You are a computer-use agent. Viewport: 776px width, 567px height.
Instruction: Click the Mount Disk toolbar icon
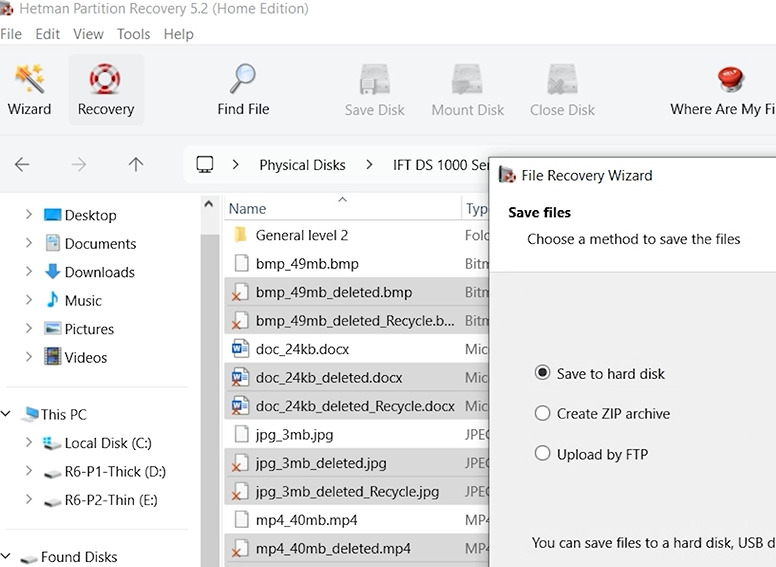click(467, 79)
